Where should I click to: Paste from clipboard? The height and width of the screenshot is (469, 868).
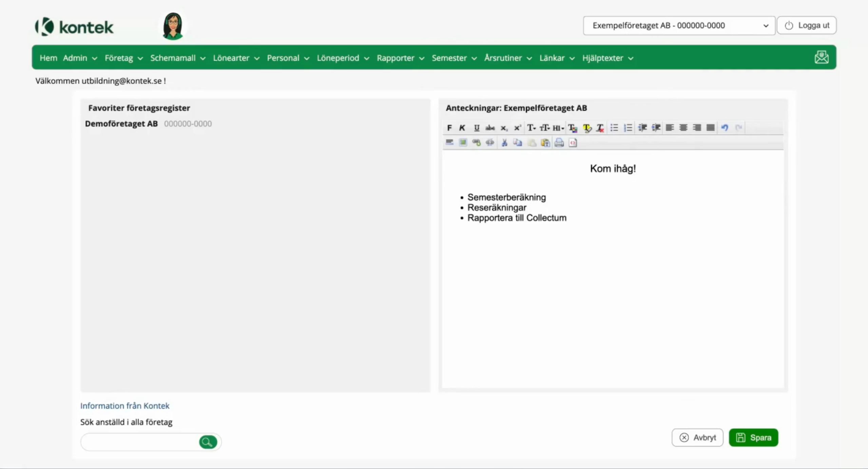(x=532, y=142)
